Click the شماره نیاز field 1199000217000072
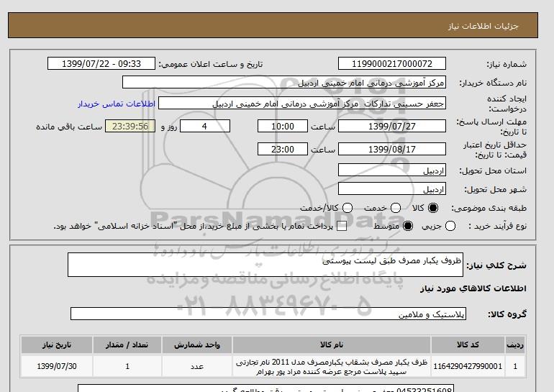Image resolution: width=554 pixels, height=392 pixels. point(392,63)
